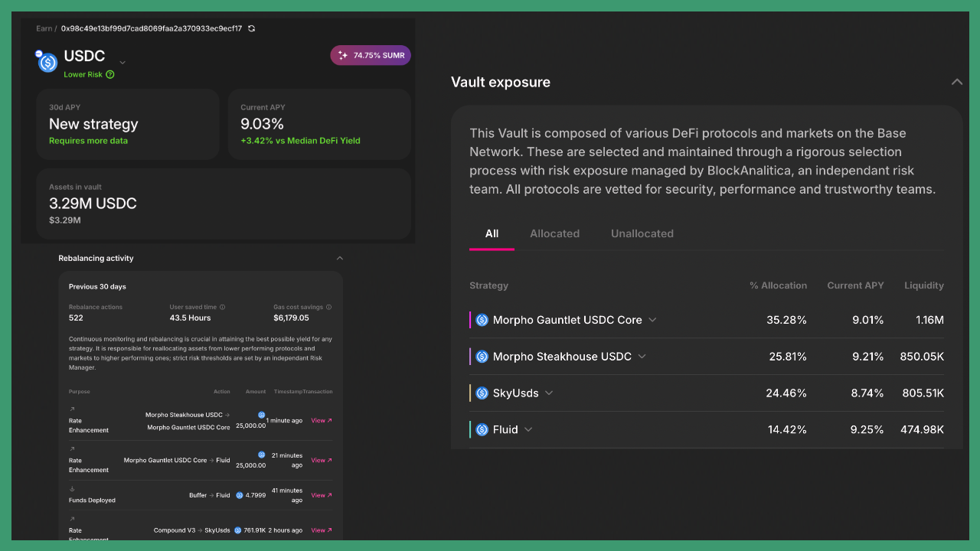Click the Lower Risk label

83,75
